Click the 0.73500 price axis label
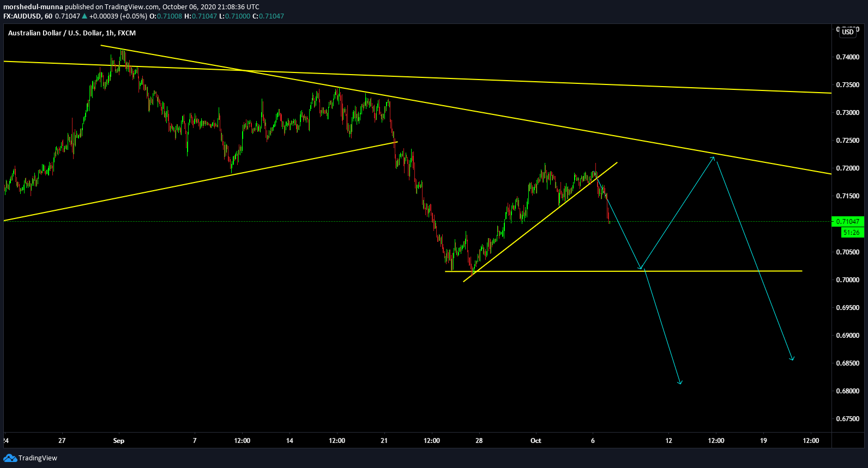The height and width of the screenshot is (468, 868). pyautogui.click(x=847, y=85)
